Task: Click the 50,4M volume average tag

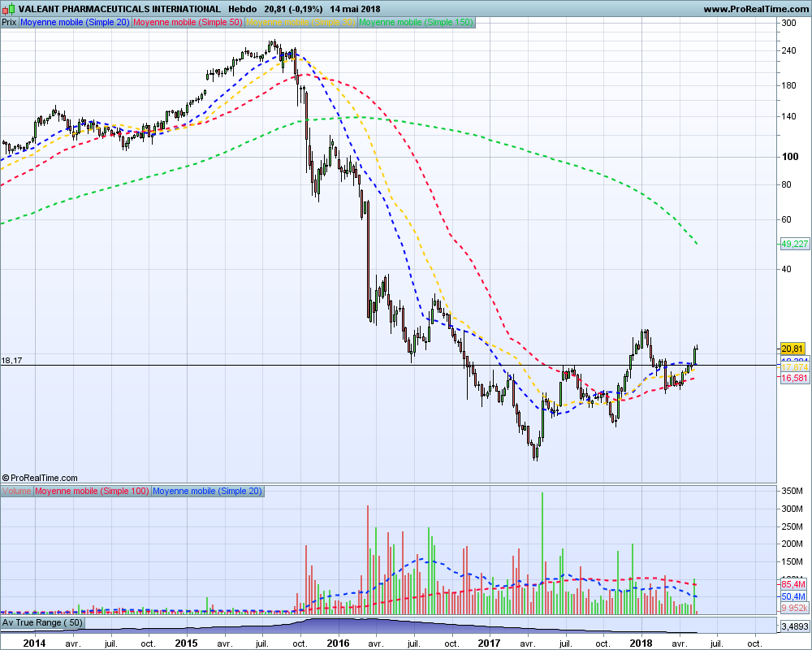Action: (793, 596)
